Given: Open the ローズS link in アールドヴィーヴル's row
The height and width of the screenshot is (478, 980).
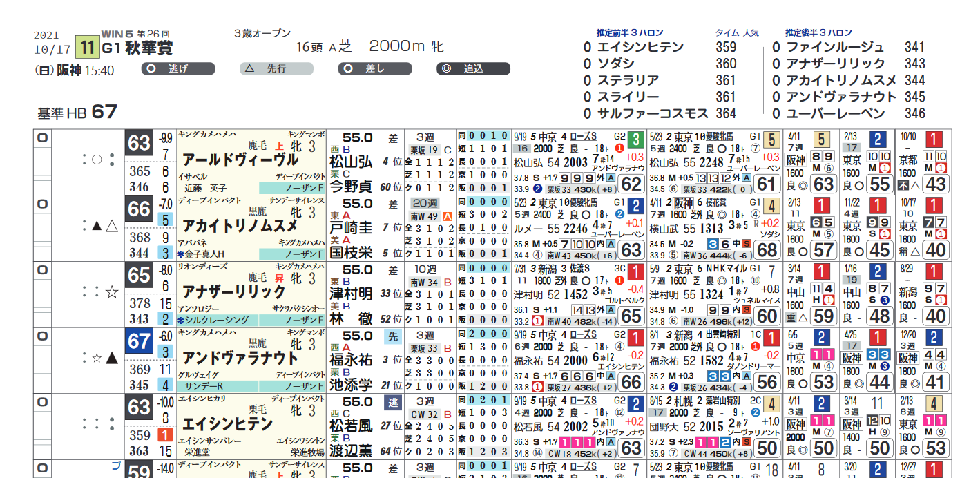Looking at the screenshot, I should (x=584, y=136).
